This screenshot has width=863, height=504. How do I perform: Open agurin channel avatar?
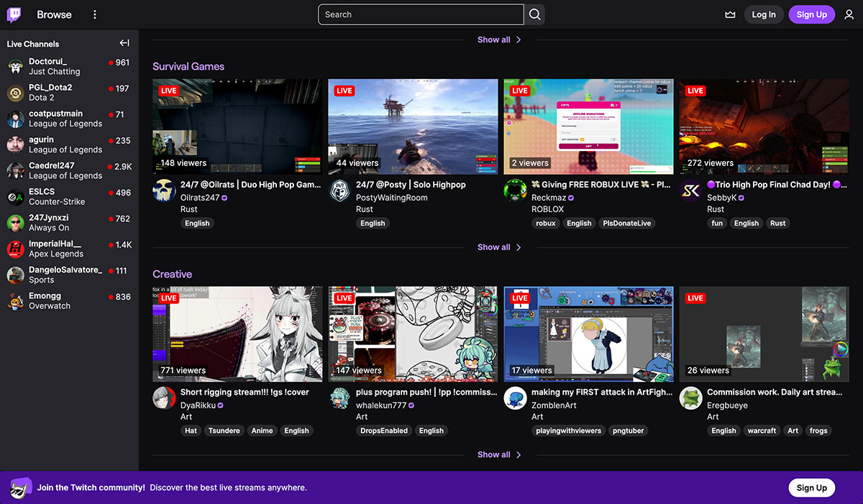click(x=16, y=145)
